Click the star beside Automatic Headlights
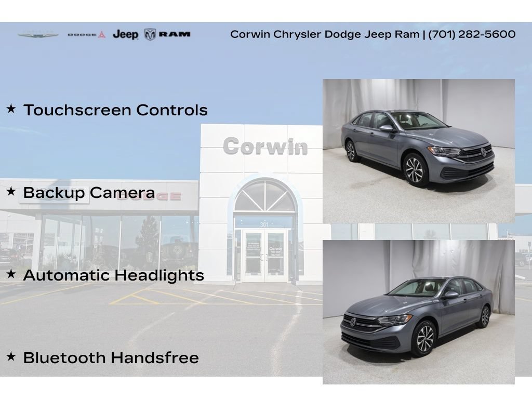This screenshot has width=532, height=399. [x=11, y=273]
